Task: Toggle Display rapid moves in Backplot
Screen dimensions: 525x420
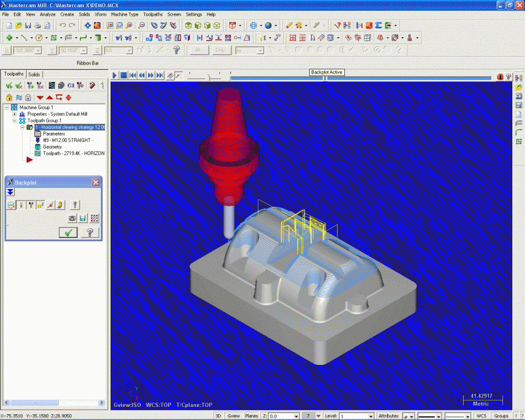Action: coord(40,205)
